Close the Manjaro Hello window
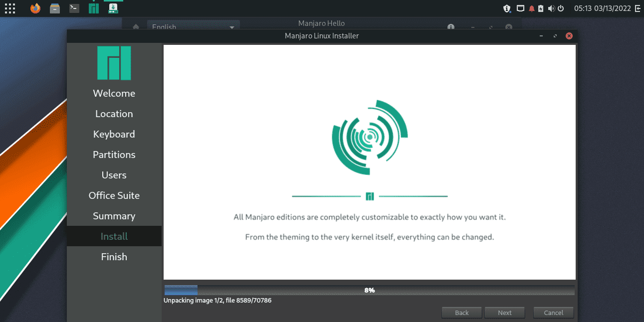 (x=508, y=27)
